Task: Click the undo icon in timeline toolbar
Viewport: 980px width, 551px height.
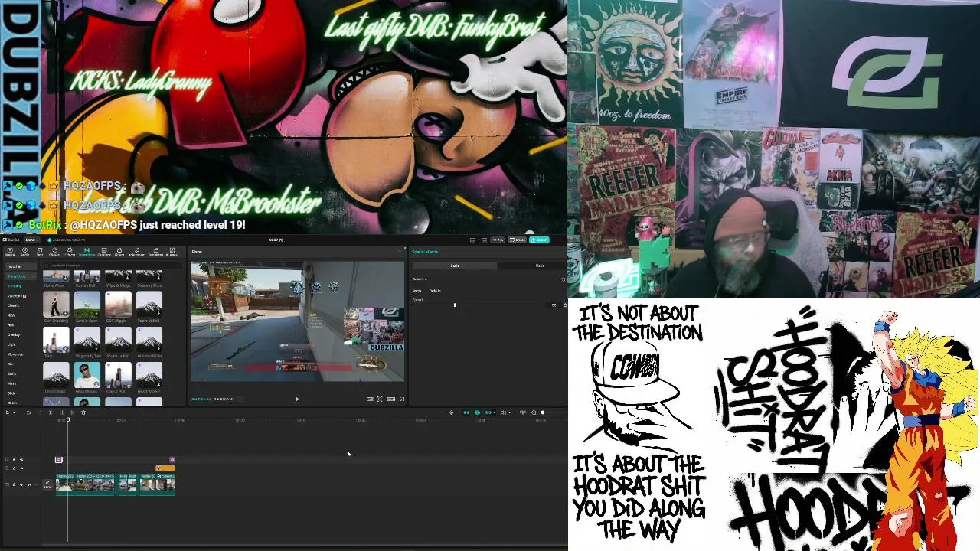Action: (x=28, y=412)
